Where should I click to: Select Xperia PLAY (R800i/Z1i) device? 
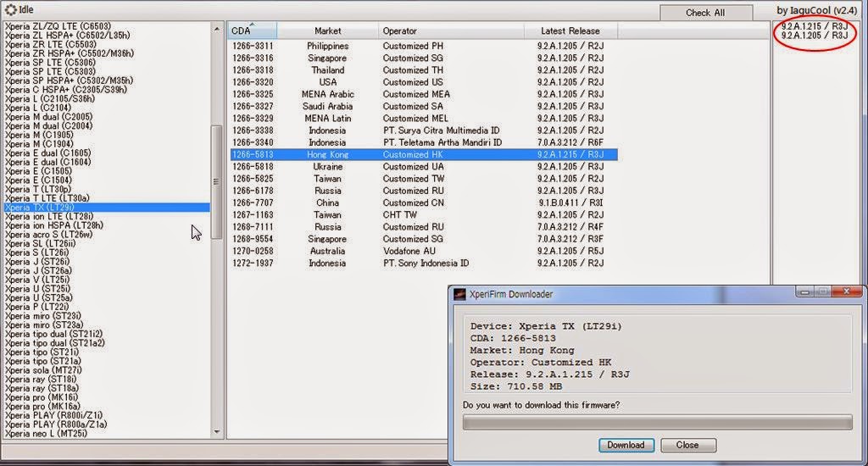coord(53,416)
